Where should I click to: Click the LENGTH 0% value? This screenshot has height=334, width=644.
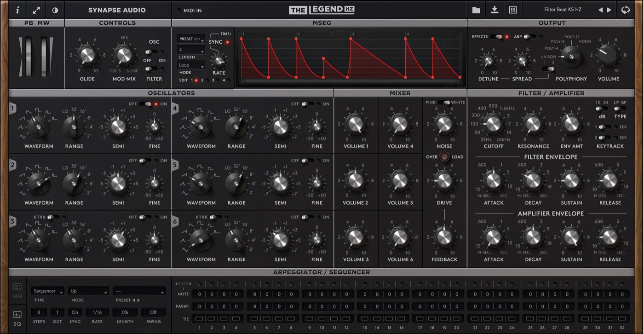[125, 312]
